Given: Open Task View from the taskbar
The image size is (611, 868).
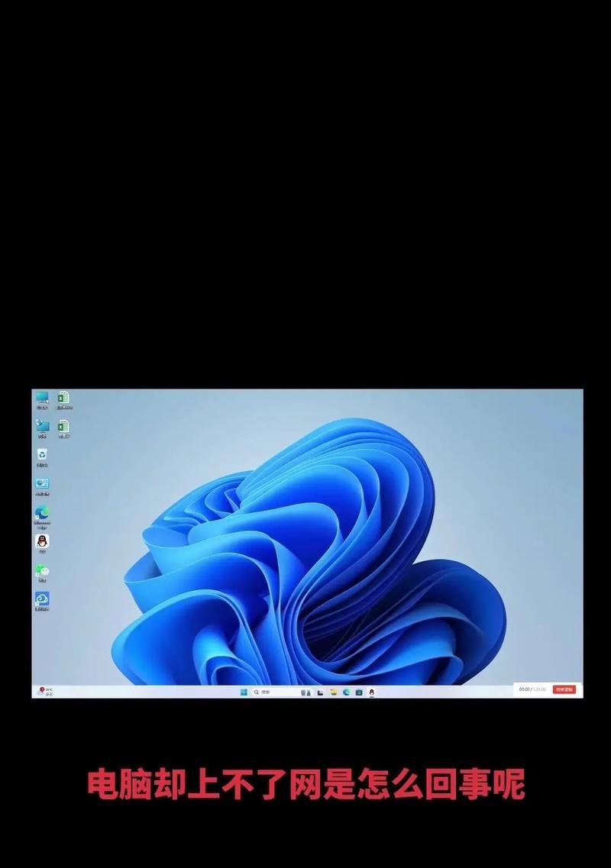Looking at the screenshot, I should coord(320,692).
